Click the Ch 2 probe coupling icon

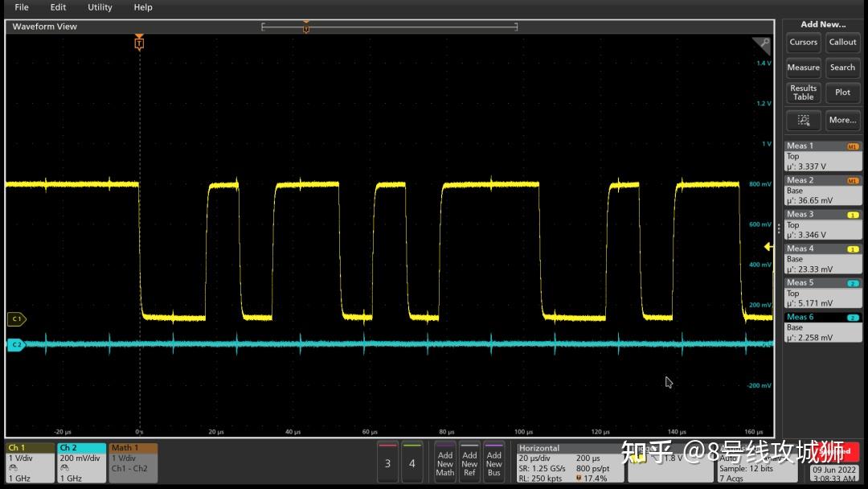click(x=65, y=468)
